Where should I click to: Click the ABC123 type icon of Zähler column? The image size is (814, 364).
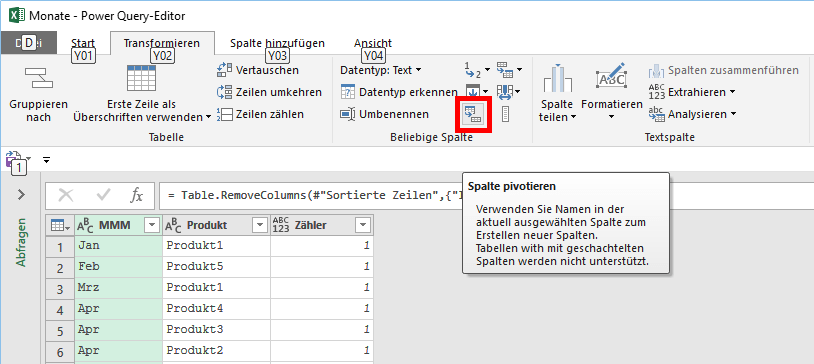coord(280,225)
